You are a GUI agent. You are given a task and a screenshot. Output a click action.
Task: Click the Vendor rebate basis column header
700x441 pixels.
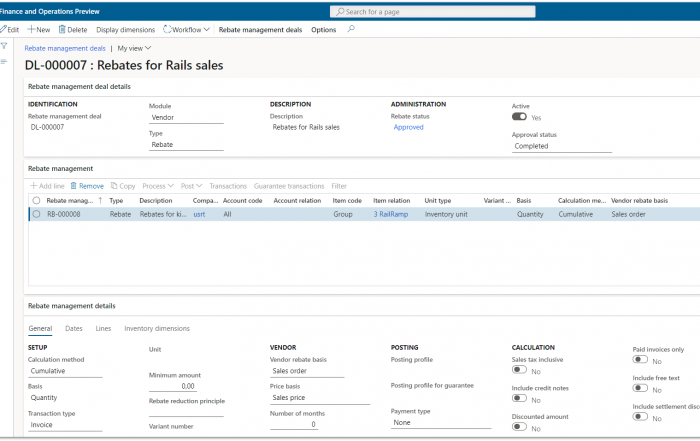tap(639, 200)
